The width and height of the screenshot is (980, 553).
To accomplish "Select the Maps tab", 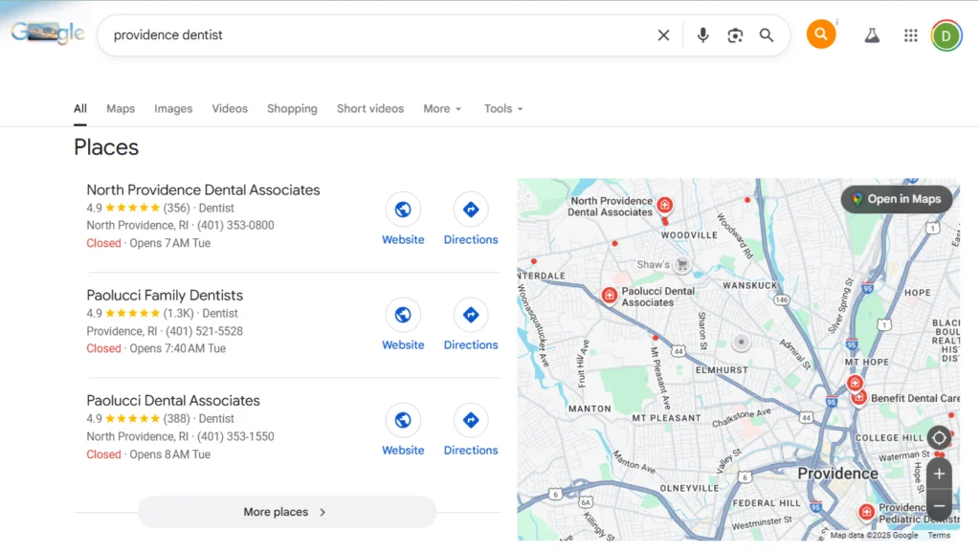I will 121,108.
